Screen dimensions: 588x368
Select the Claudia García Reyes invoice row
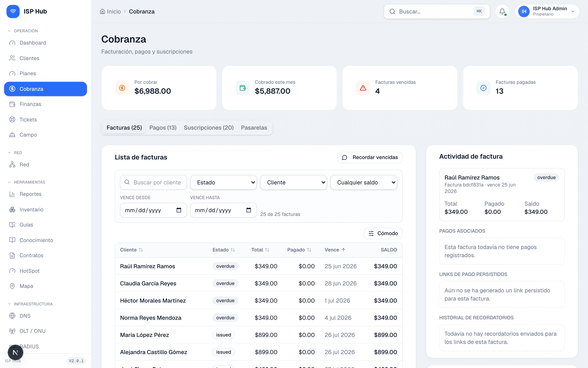258,283
